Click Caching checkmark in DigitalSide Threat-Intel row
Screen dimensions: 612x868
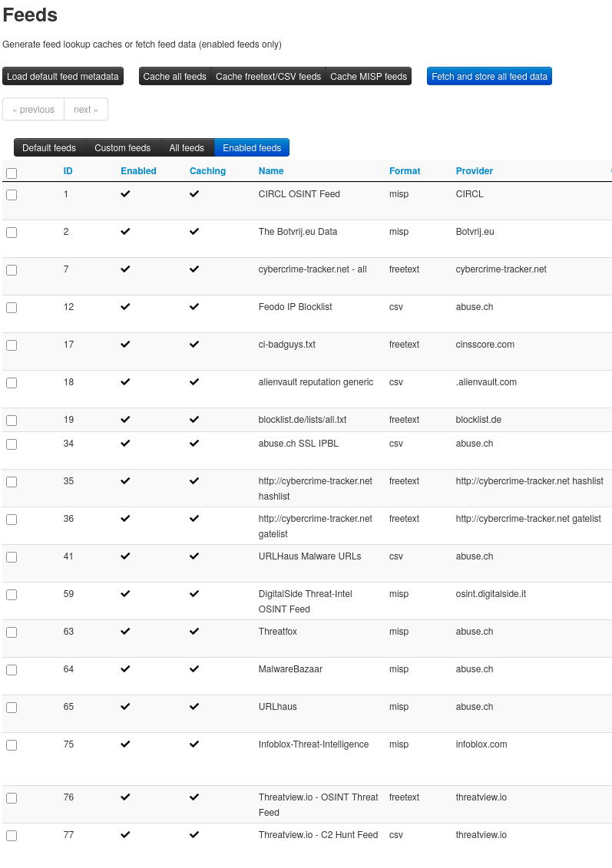(x=194, y=594)
